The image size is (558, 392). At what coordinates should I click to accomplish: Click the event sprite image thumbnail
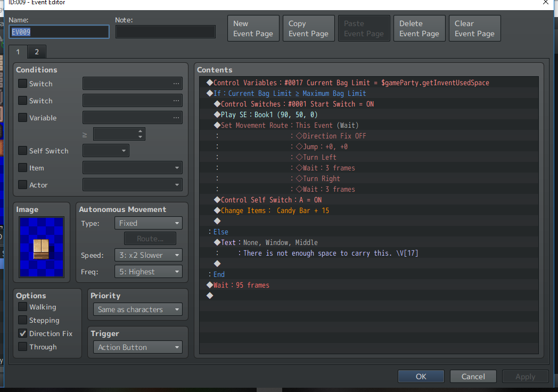click(x=42, y=247)
